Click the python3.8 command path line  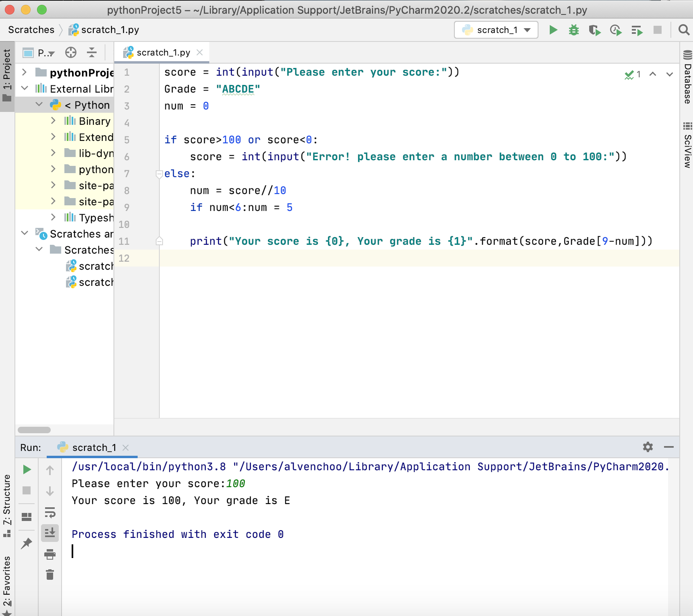click(x=370, y=467)
